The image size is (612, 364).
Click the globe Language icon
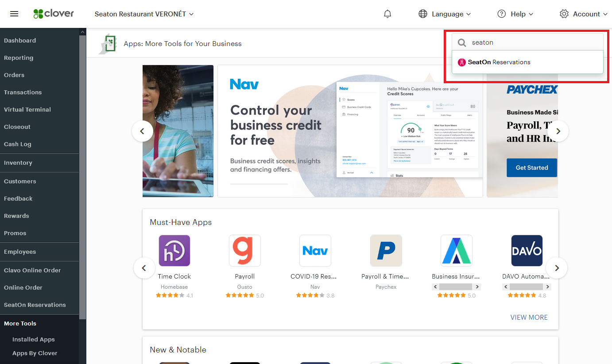point(423,14)
